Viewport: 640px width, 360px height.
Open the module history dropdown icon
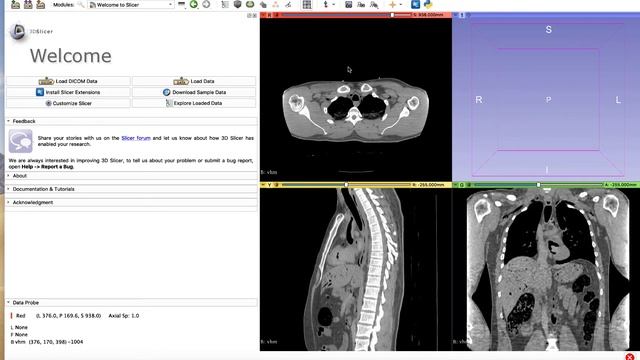182,4
